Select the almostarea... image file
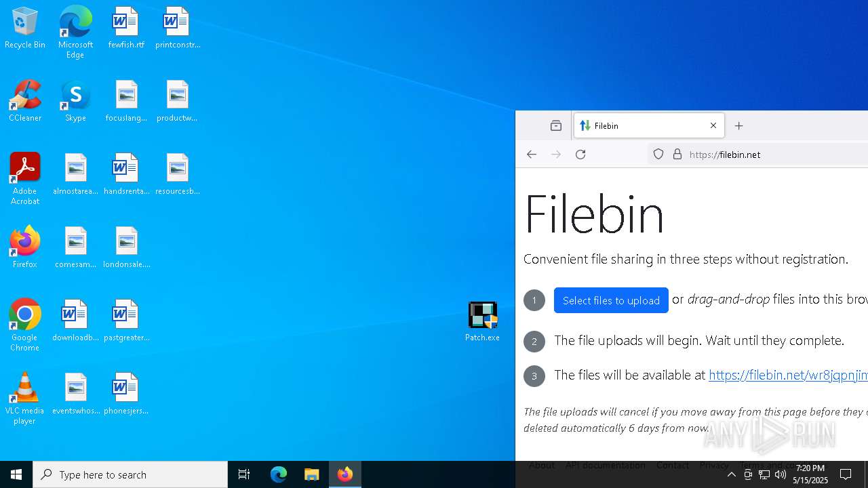868x488 pixels. 75,175
